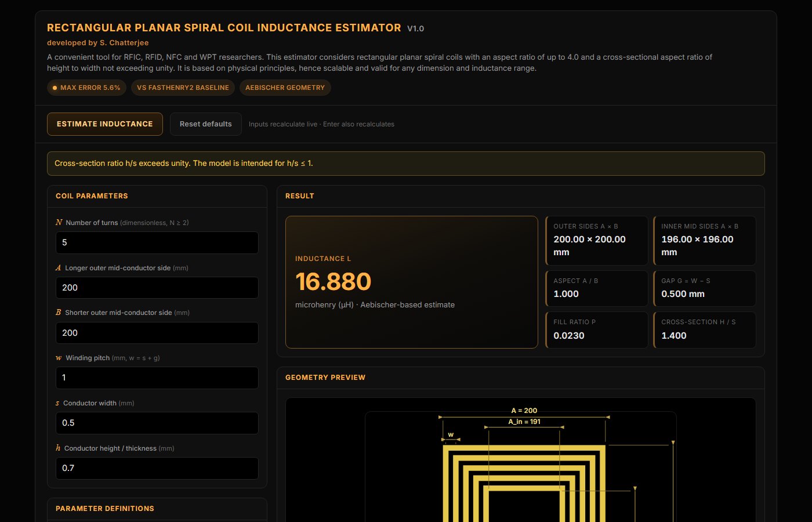This screenshot has width=812, height=522.
Task: Click the Cross-section H / S value 1.400
Action: click(674, 336)
